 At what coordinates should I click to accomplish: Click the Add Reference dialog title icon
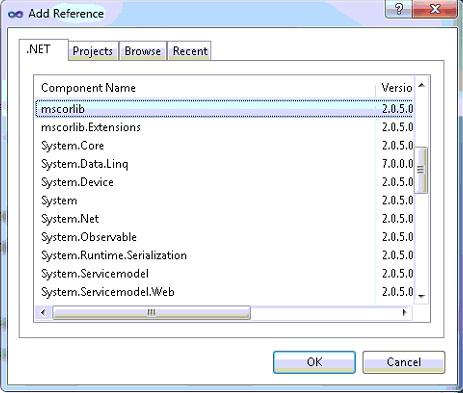(16, 14)
